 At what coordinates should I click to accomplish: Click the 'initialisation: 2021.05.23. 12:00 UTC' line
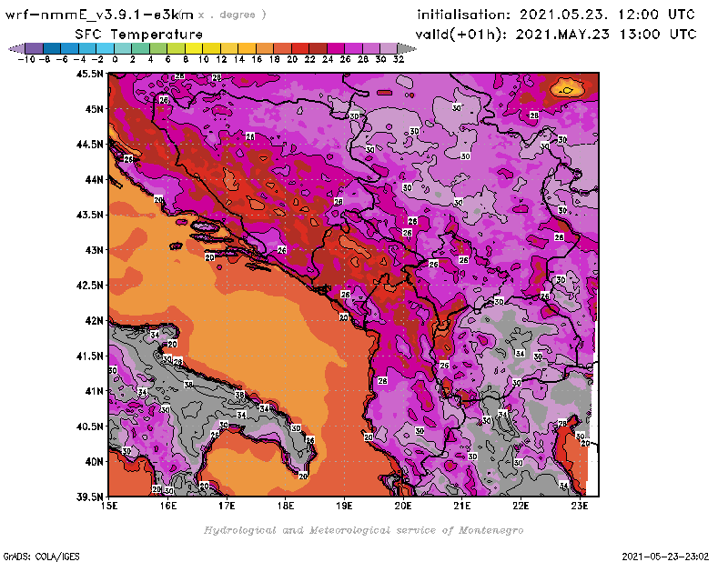[556, 15]
